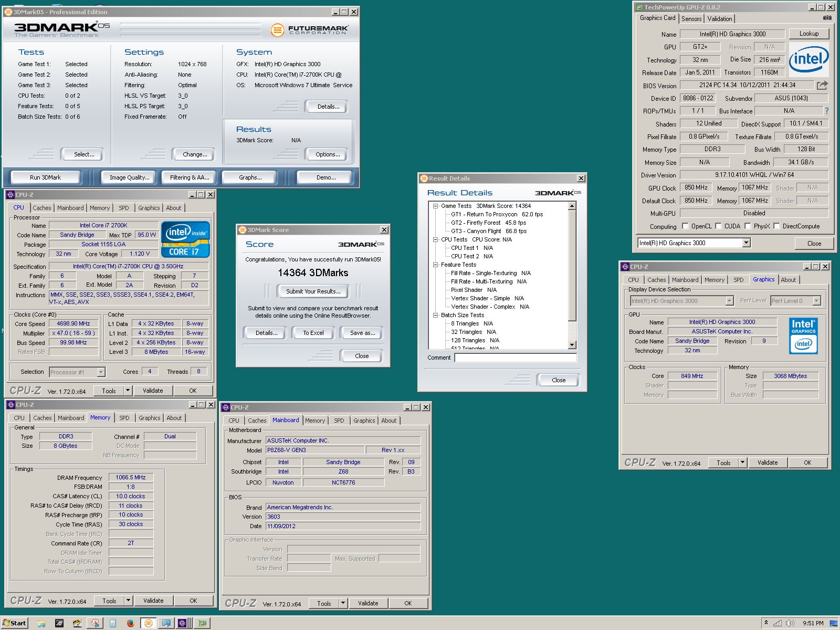The width and height of the screenshot is (840, 630).
Task: Click the Result Details vertical scrollbar thumb
Action: point(572,266)
